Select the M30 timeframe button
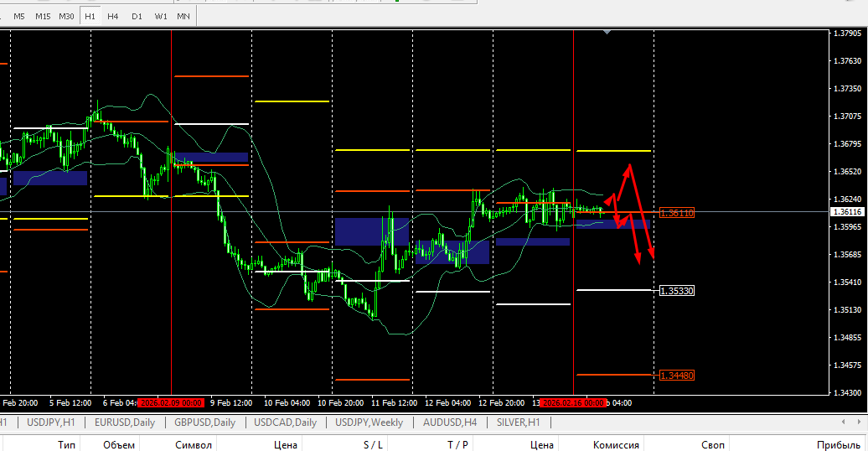Viewport: 868px width, 451px height. (x=66, y=16)
